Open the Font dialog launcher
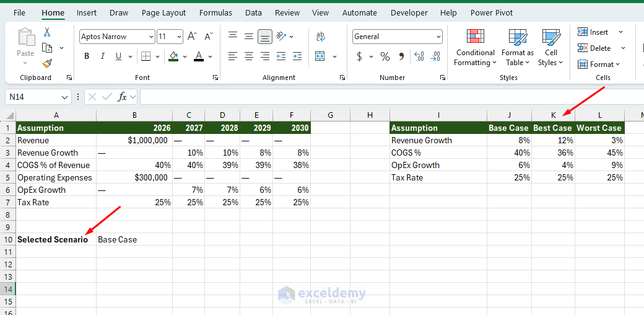The image size is (644, 315). [215, 78]
